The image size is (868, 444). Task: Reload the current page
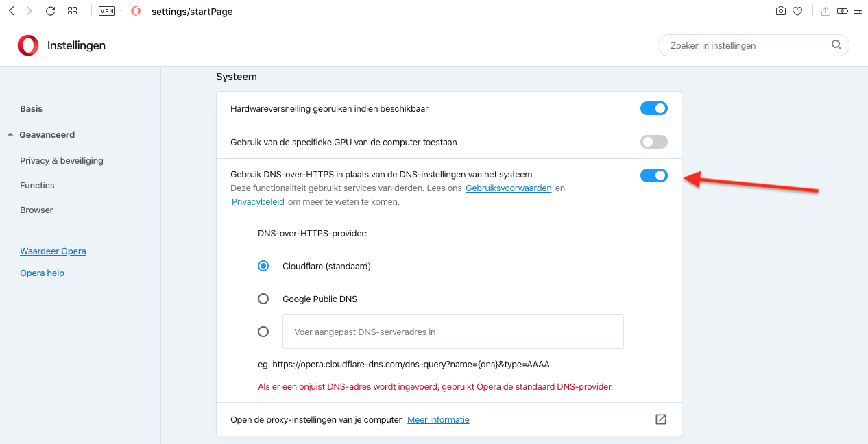(x=50, y=11)
